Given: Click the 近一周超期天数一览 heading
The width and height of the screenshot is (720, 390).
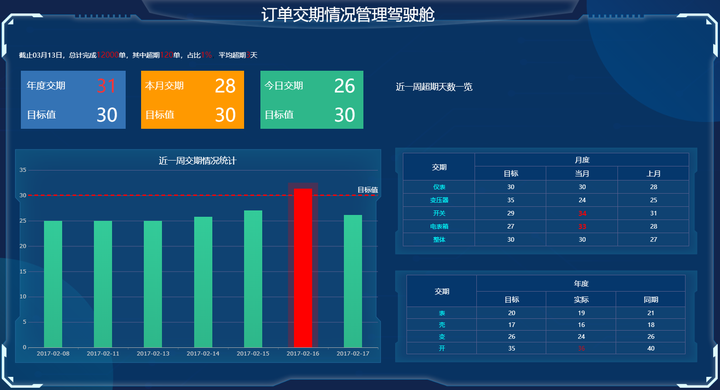Looking at the screenshot, I should [x=434, y=87].
